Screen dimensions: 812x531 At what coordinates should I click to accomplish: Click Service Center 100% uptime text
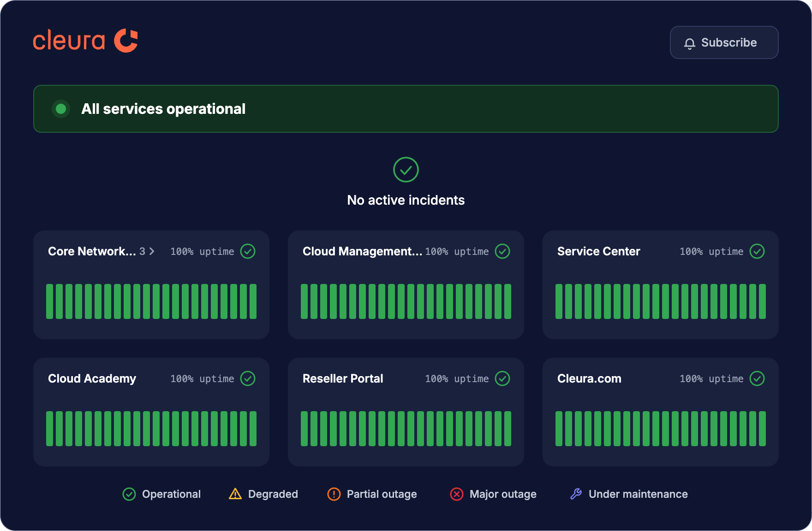tap(711, 251)
